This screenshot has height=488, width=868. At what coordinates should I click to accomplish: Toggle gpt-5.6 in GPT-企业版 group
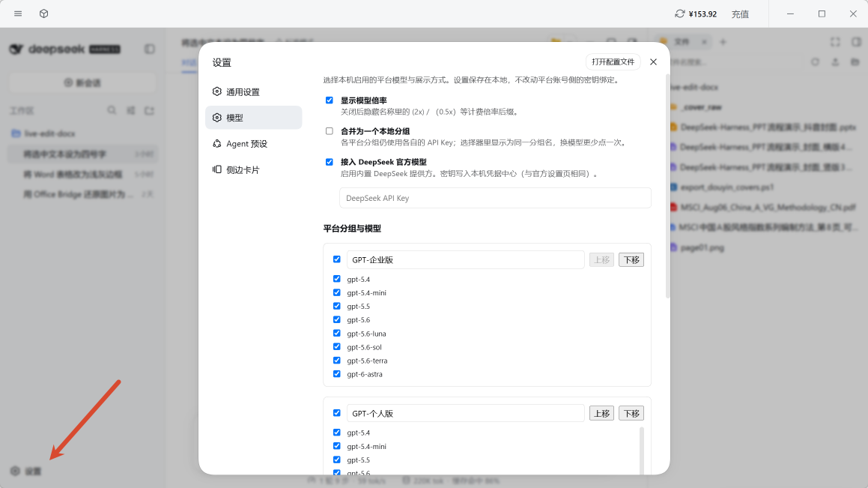click(336, 319)
